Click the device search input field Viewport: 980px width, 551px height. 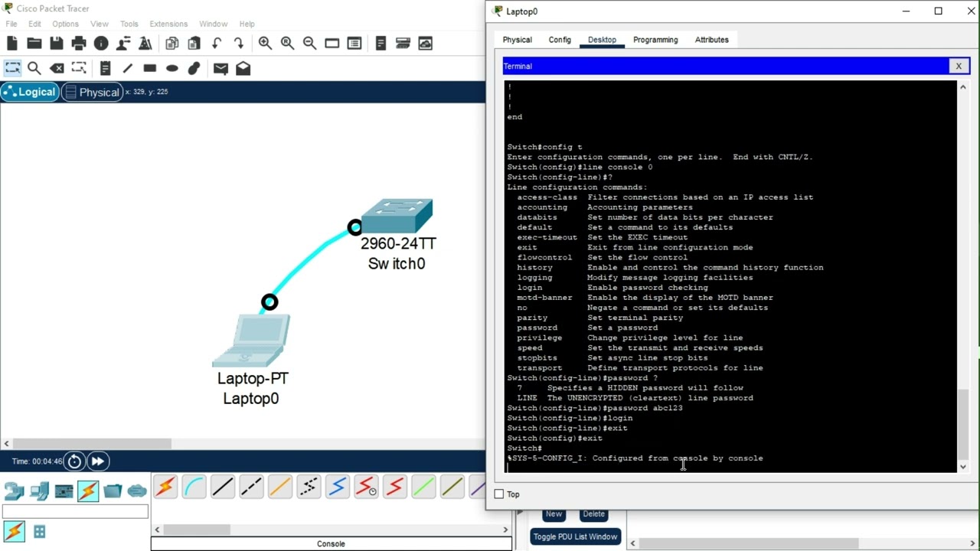[75, 511]
